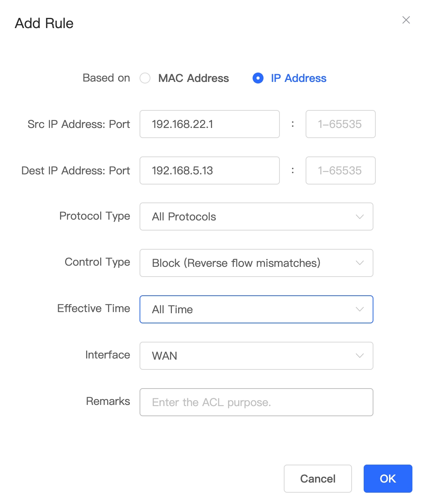
Task: Select the IP Address radio button
Action: click(x=258, y=78)
